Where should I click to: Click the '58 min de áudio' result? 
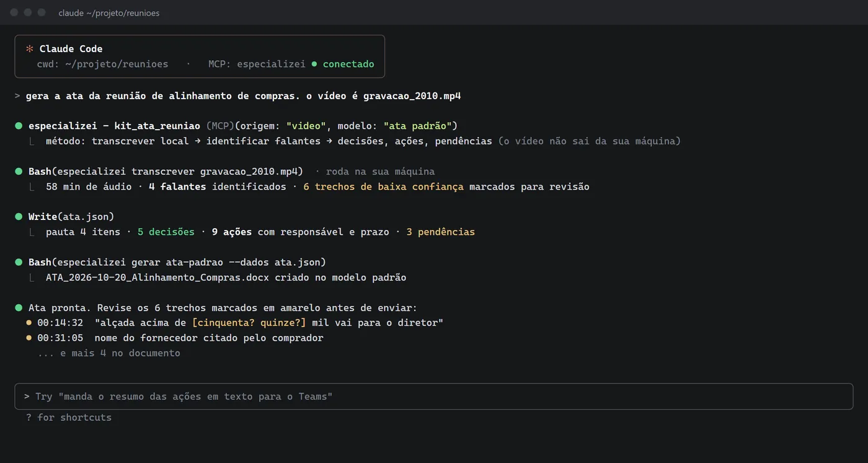coord(89,187)
